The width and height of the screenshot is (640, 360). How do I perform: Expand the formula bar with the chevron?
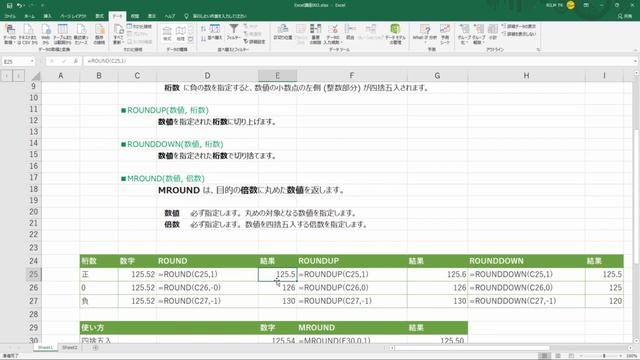(x=636, y=61)
